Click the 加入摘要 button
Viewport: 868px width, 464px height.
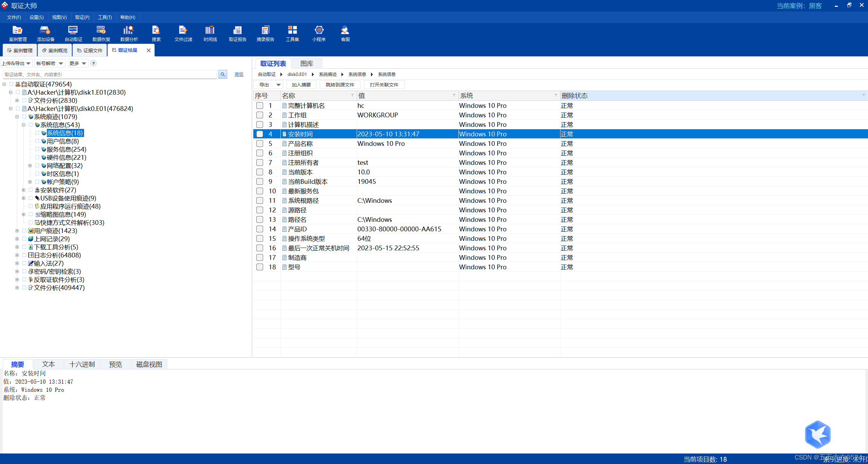click(301, 85)
